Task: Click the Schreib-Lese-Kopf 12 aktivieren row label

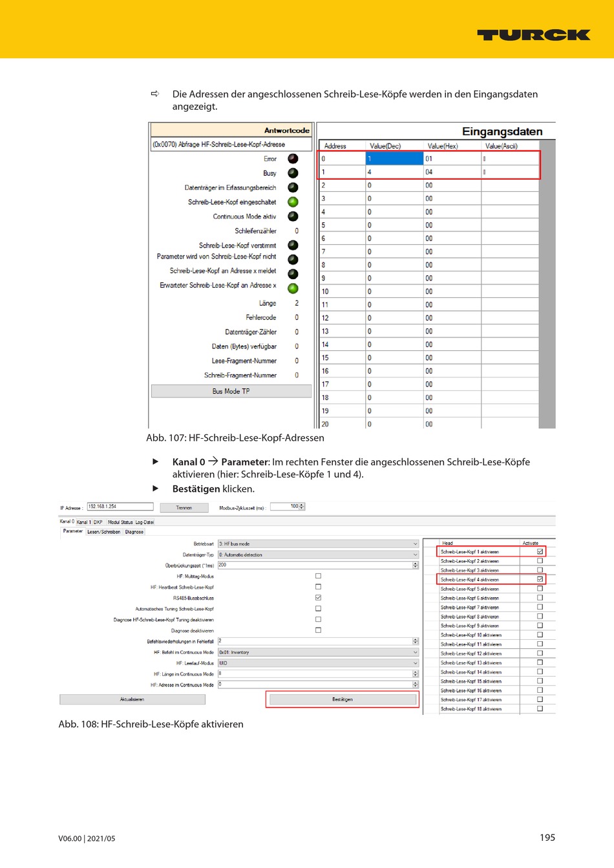Action: coord(470,653)
